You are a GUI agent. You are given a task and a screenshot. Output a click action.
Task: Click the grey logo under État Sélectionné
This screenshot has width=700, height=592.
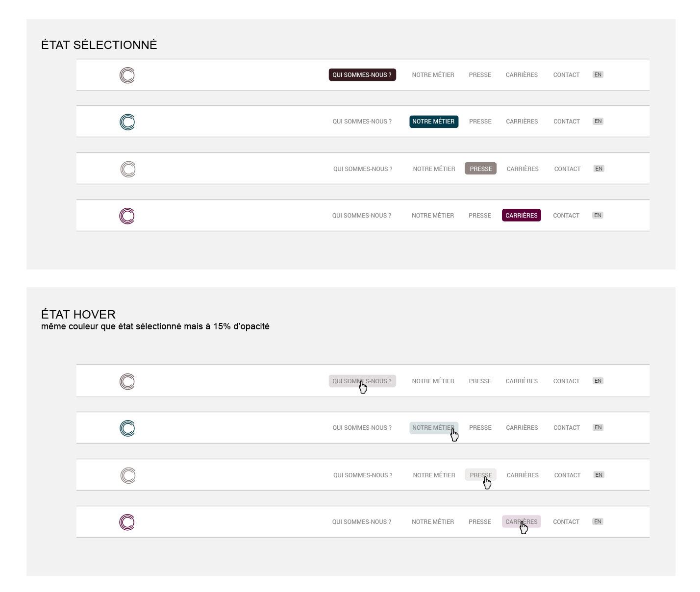(128, 169)
